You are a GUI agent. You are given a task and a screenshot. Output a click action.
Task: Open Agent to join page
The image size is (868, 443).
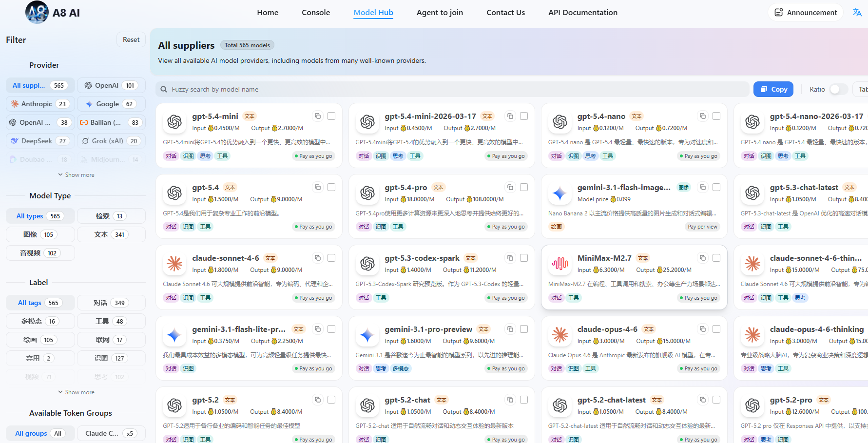[440, 13]
